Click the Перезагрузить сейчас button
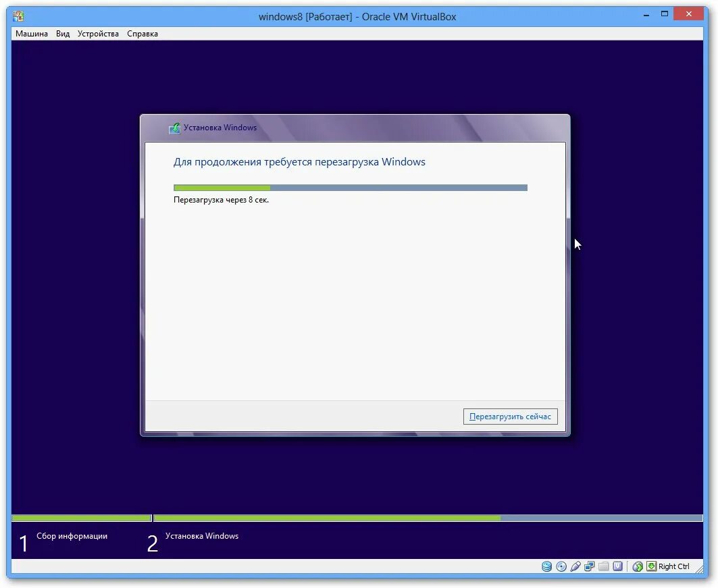The width and height of the screenshot is (718, 588). (x=510, y=417)
